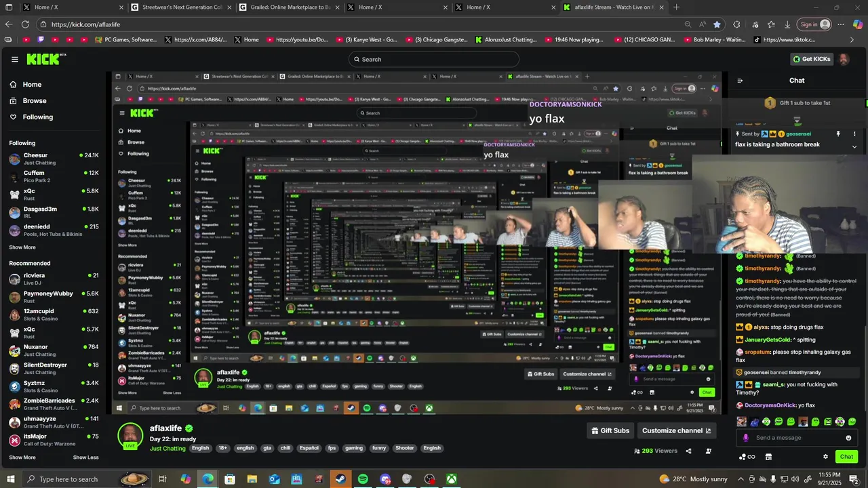This screenshot has width=868, height=488.
Task: Open Browse in Kick sidebar
Action: 28,101
